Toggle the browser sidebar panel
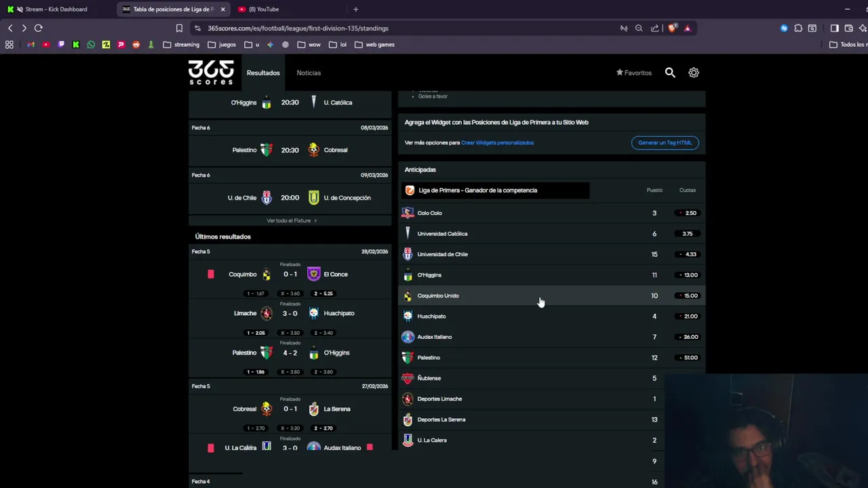Viewport: 868px width, 488px height. point(835,28)
